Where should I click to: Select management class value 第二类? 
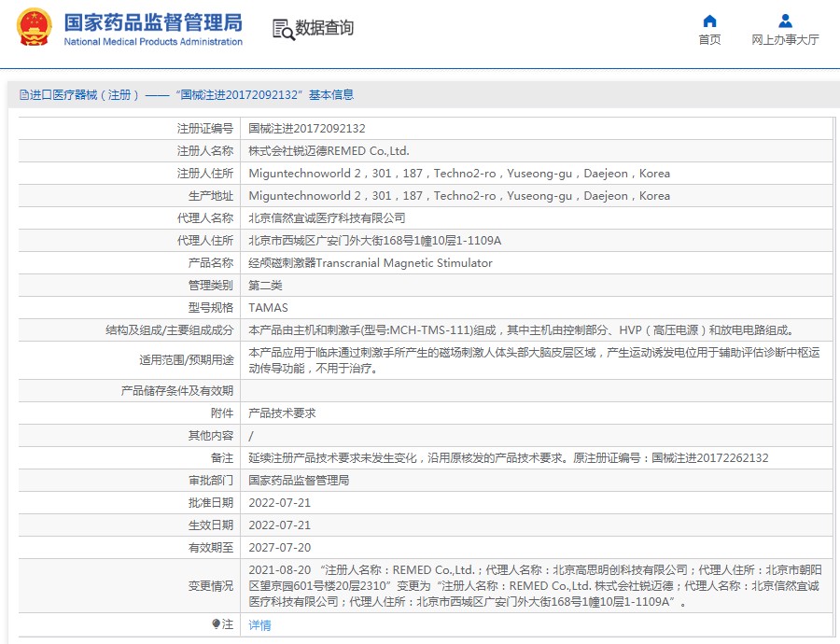tap(265, 286)
